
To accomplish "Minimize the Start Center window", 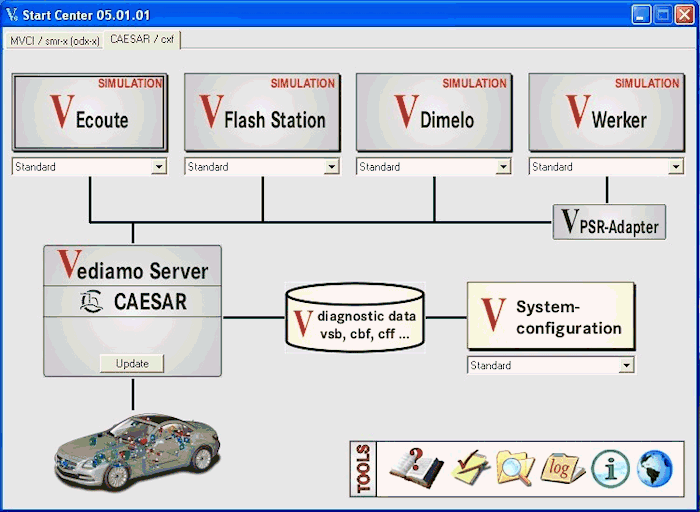I will pos(641,15).
